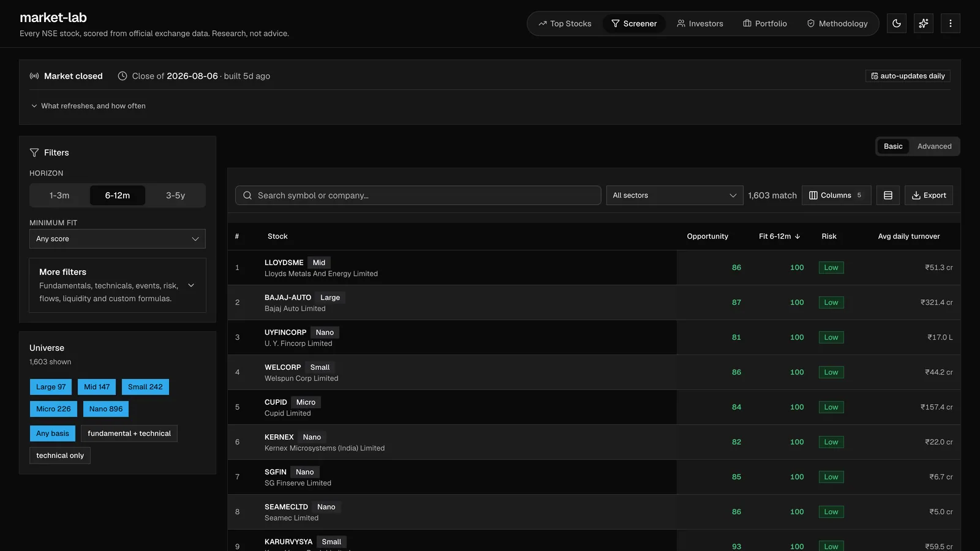
Task: Click the table density layout icon
Action: pos(888,195)
